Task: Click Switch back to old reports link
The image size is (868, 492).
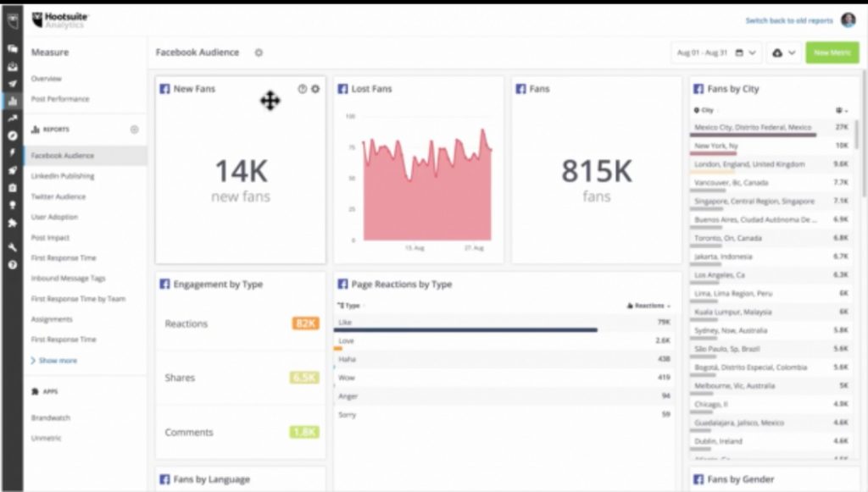Action: point(789,20)
